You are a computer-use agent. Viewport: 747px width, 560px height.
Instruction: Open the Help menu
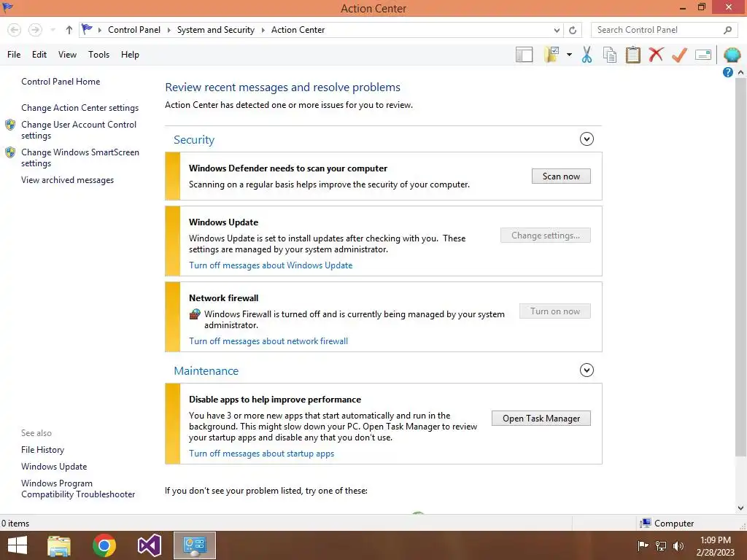(130, 55)
